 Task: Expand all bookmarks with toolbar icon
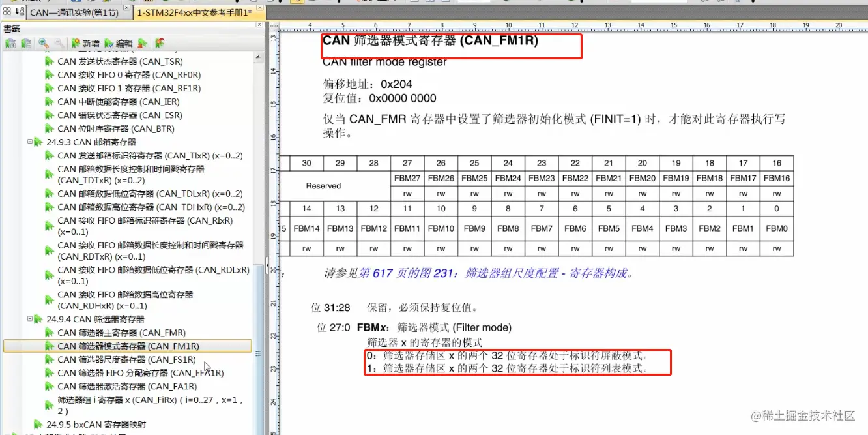pos(10,44)
